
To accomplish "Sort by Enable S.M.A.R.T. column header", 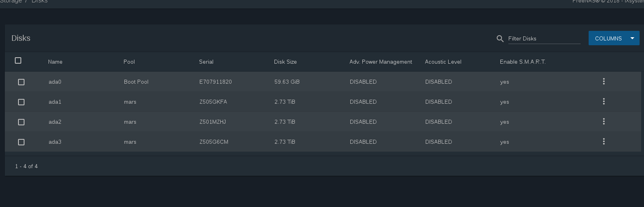I will pos(522,62).
